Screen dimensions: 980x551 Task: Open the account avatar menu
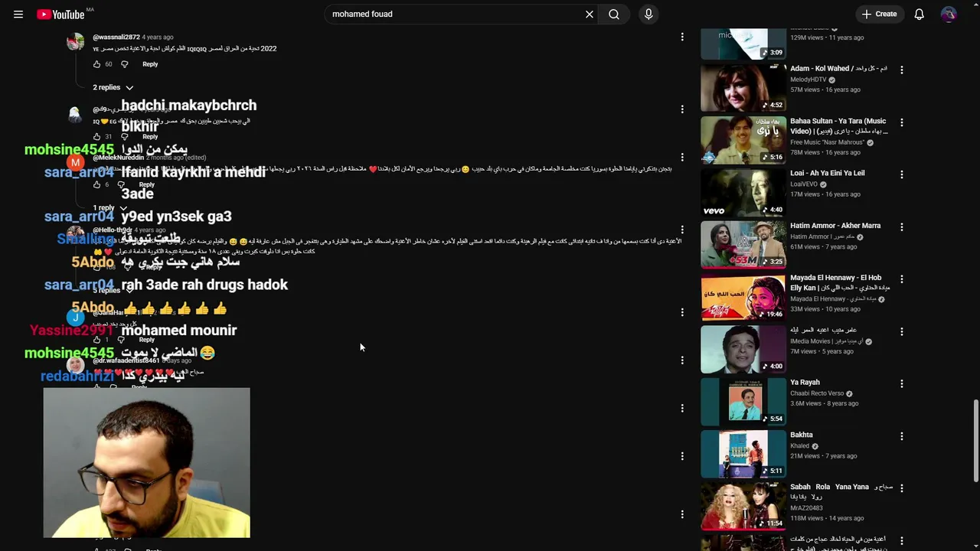(949, 14)
